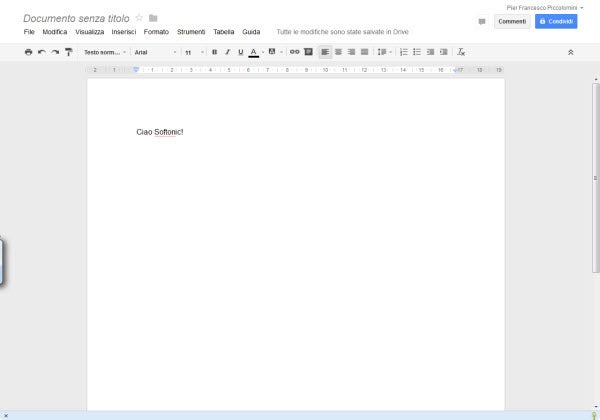600x420 pixels.
Task: Align text to the left
Action: coord(325,52)
